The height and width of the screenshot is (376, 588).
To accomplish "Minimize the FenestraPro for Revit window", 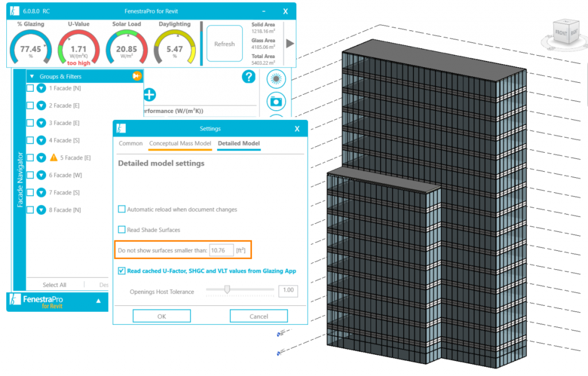I will coord(264,11).
